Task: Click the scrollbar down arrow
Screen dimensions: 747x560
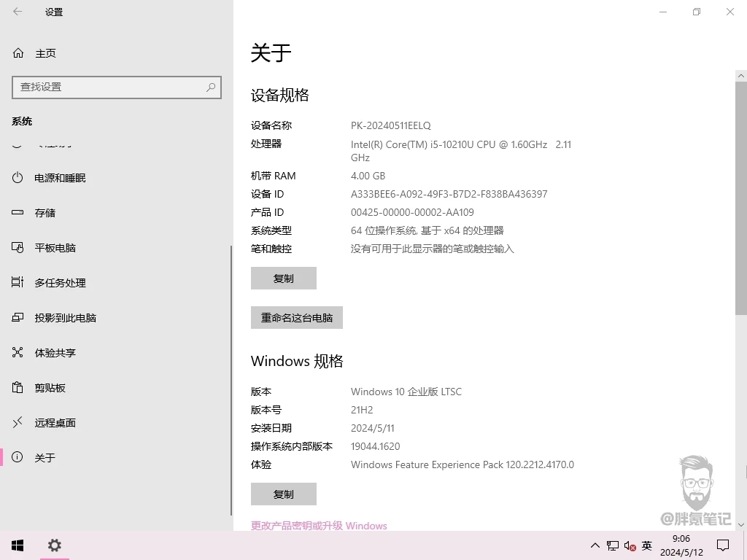Action: coord(741,525)
